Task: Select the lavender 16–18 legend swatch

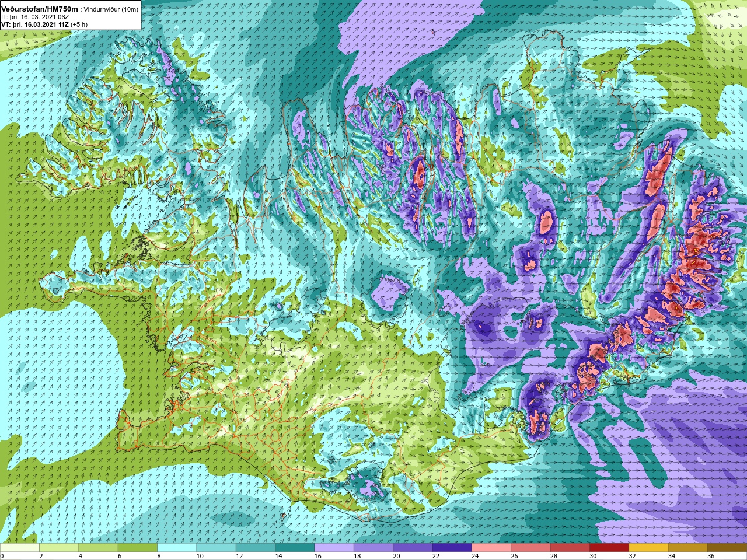Action: coord(334,547)
